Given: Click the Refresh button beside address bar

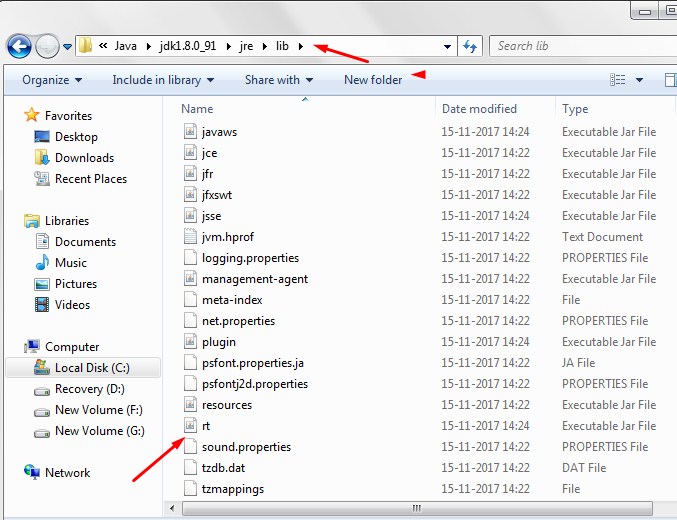Looking at the screenshot, I should [470, 46].
